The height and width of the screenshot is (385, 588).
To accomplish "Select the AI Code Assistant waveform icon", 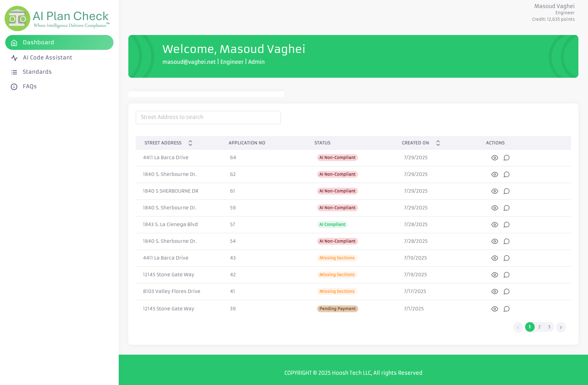I will tap(14, 58).
